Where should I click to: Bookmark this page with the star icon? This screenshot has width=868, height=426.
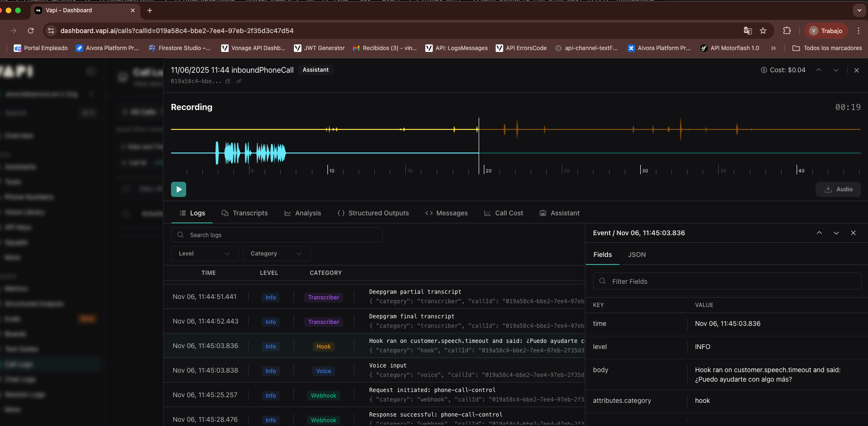[763, 31]
